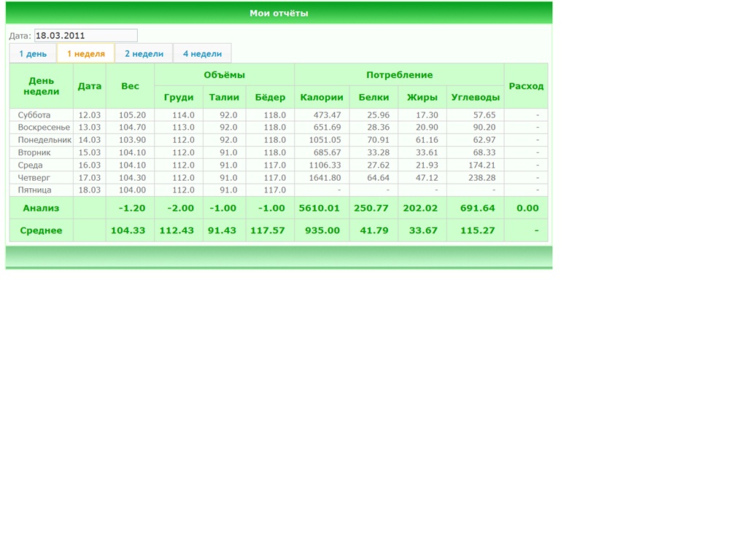Click the average calories 935.00
The height and width of the screenshot is (560, 747).
(x=322, y=230)
